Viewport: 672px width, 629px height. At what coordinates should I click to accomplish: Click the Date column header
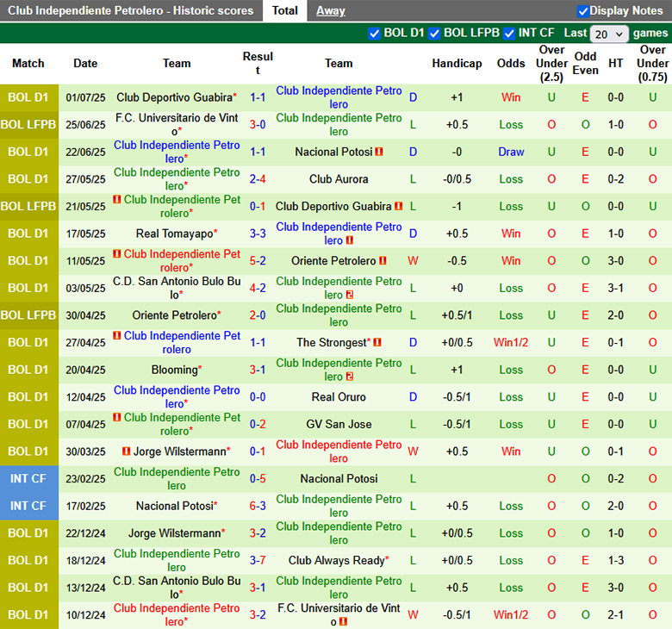click(x=85, y=64)
